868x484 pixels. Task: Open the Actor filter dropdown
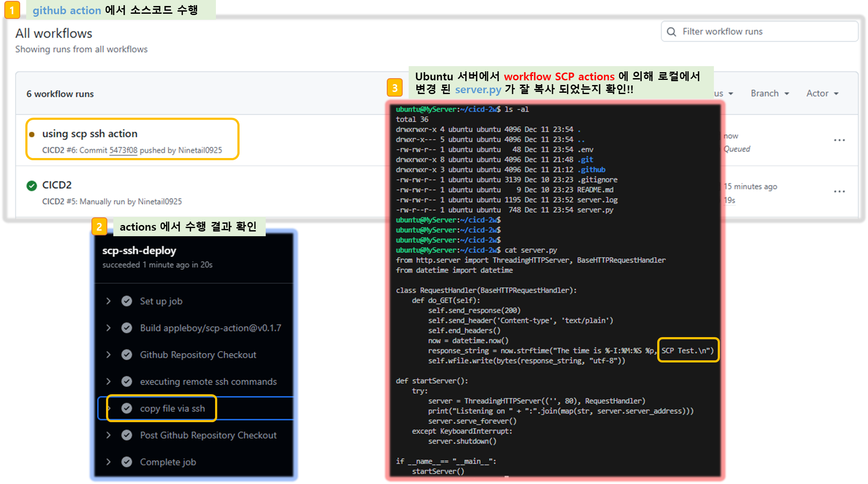[822, 94]
